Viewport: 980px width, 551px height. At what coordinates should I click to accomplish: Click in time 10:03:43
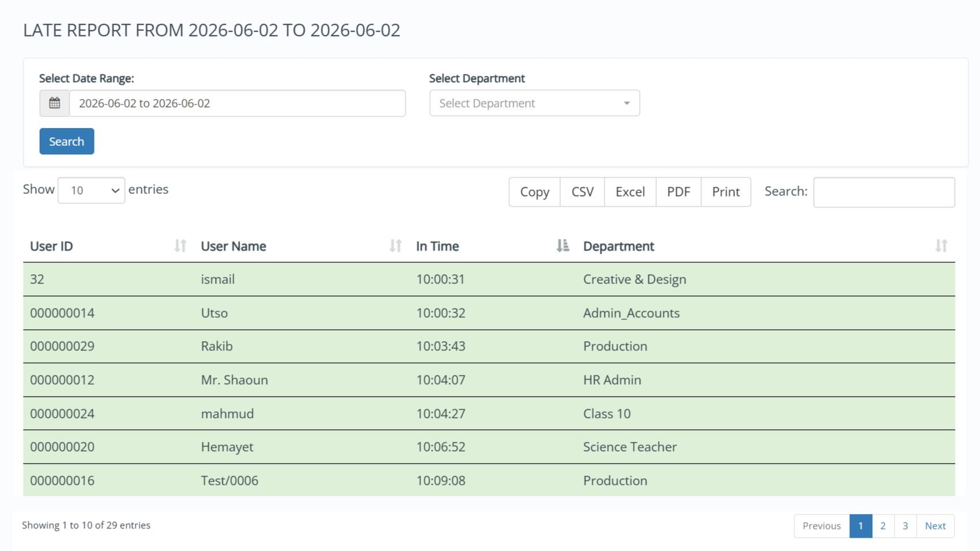[440, 346]
